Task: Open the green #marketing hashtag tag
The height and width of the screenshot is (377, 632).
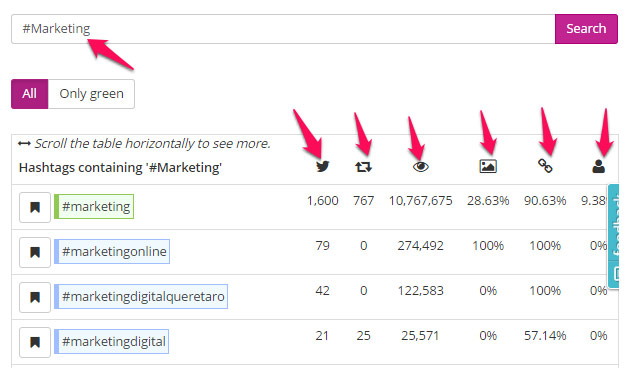Action: 94,206
